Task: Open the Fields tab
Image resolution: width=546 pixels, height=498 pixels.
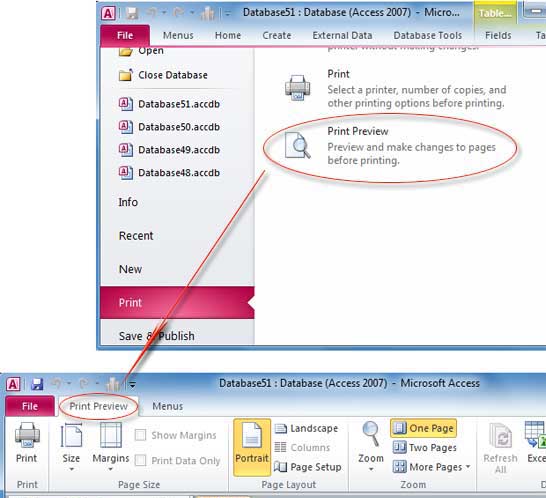Action: [498, 36]
